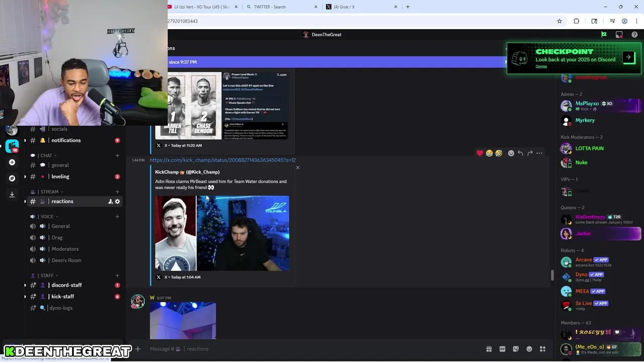Click the Download Apps icon in server bar
Screen dimensions: 644x362
(x=12, y=194)
